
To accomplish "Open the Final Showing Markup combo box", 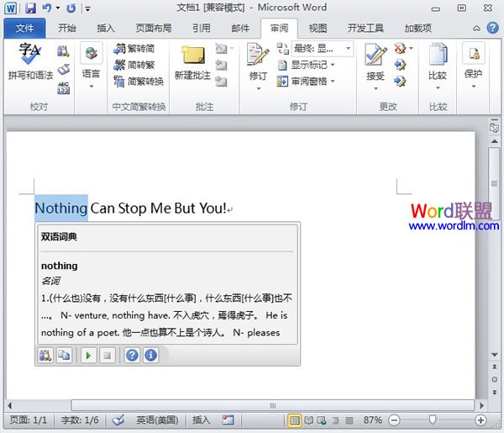I will pos(322,49).
